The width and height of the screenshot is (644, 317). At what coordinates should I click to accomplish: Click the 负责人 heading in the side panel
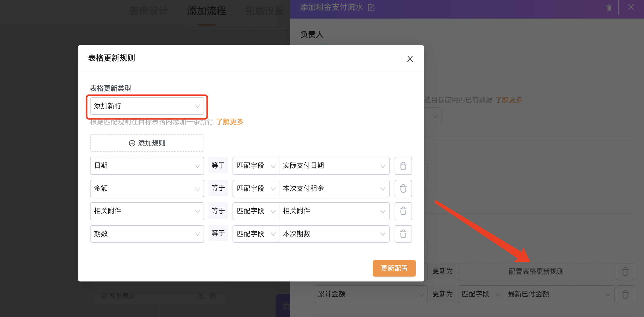point(312,34)
